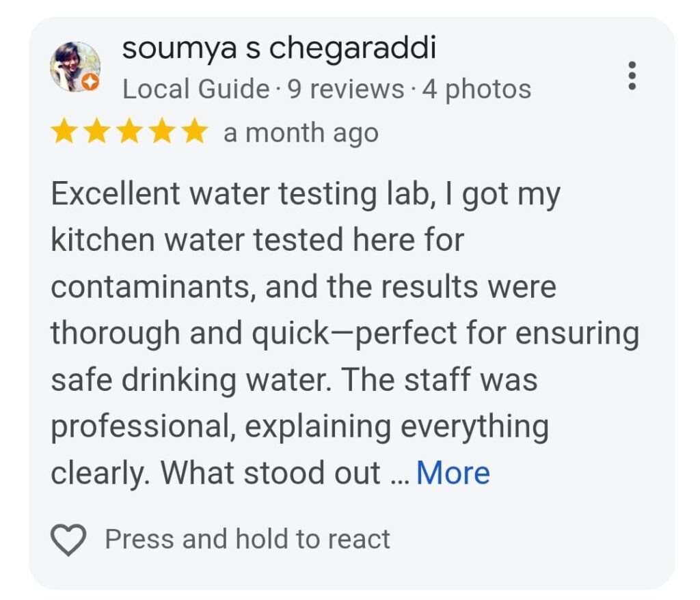
Task: Click the third yellow rating star
Action: click(x=130, y=132)
